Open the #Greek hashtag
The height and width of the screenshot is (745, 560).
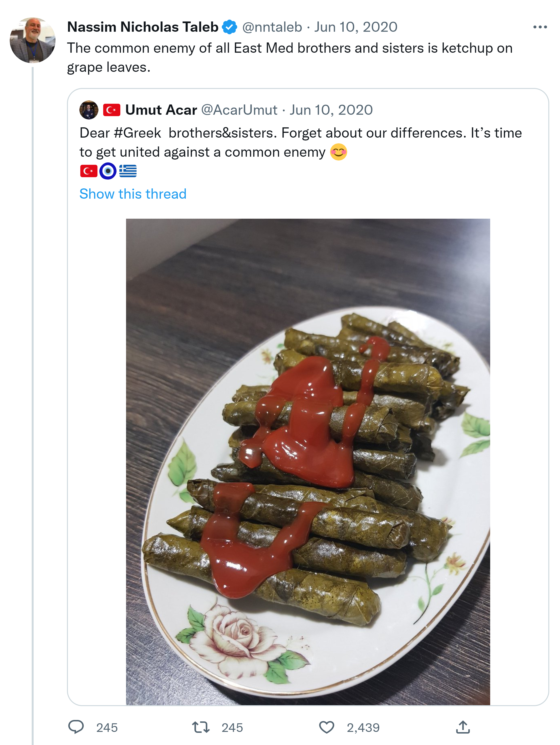[x=137, y=133]
